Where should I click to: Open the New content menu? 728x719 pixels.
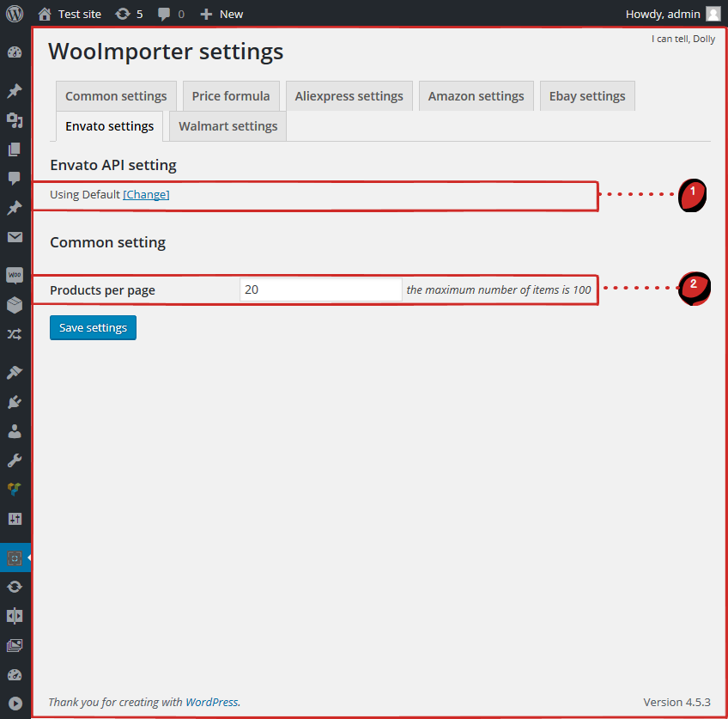tap(221, 14)
